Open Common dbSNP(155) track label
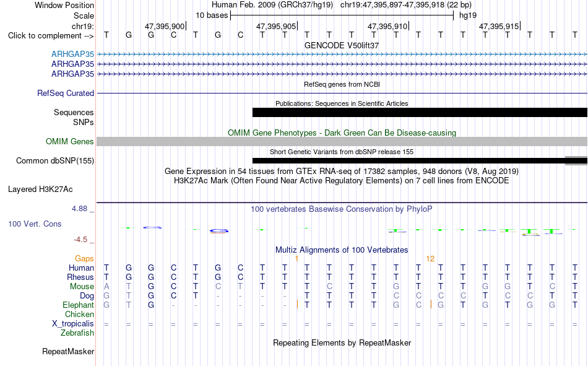The image size is (588, 366). (55, 160)
